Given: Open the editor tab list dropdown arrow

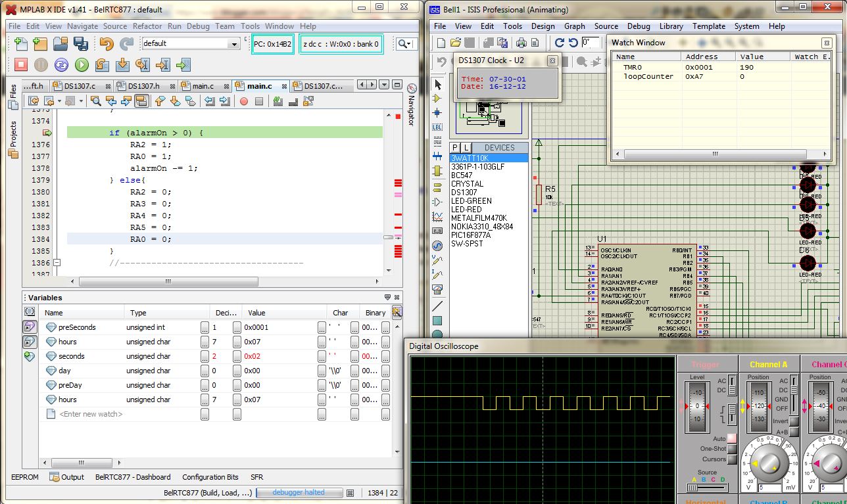Looking at the screenshot, I should [384, 85].
